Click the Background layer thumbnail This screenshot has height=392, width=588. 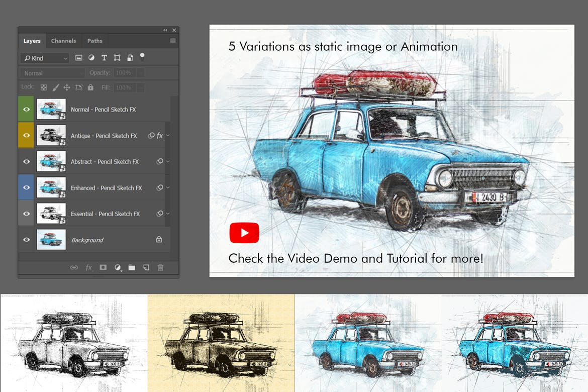51,240
